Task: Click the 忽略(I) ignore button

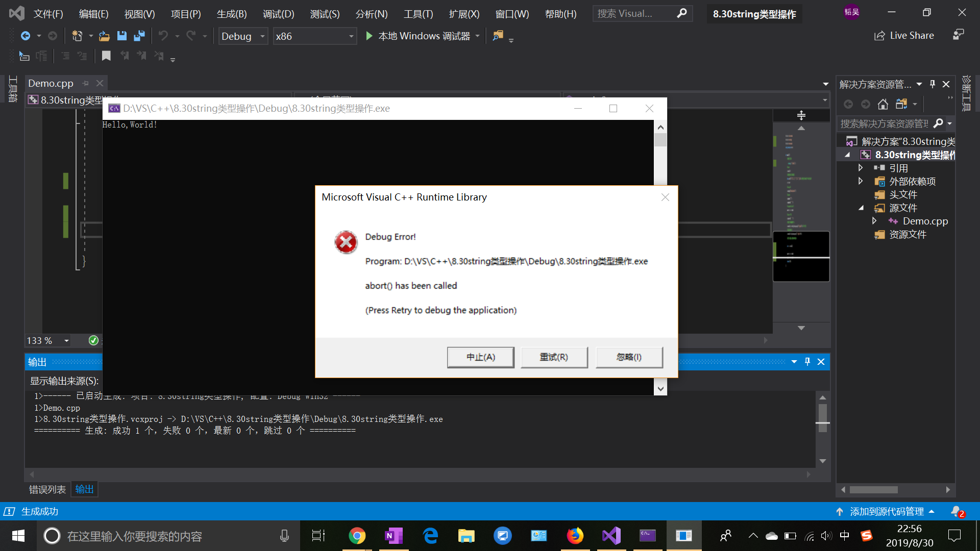Action: pyautogui.click(x=629, y=357)
